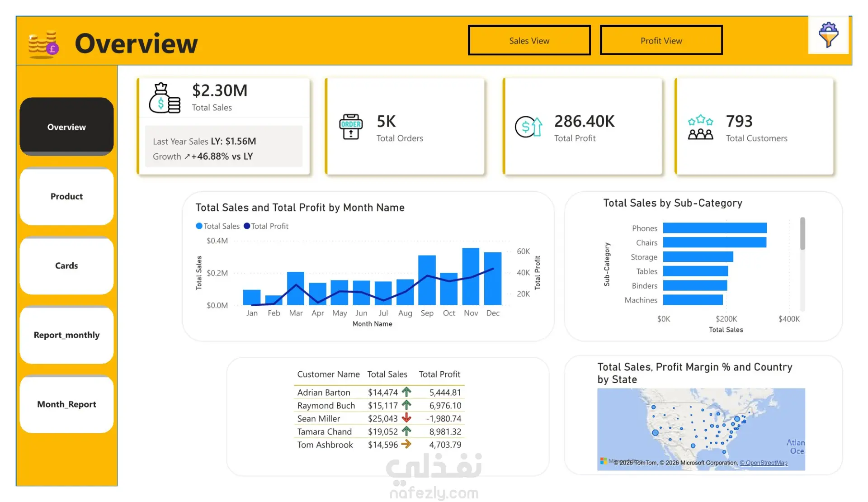
Task: Toggle the Total Profit legend item
Action: [266, 226]
